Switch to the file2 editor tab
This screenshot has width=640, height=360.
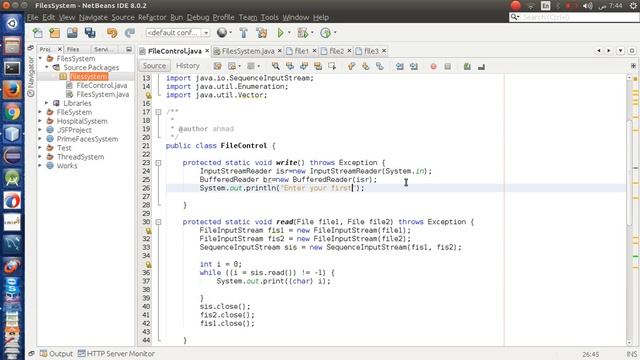point(337,51)
